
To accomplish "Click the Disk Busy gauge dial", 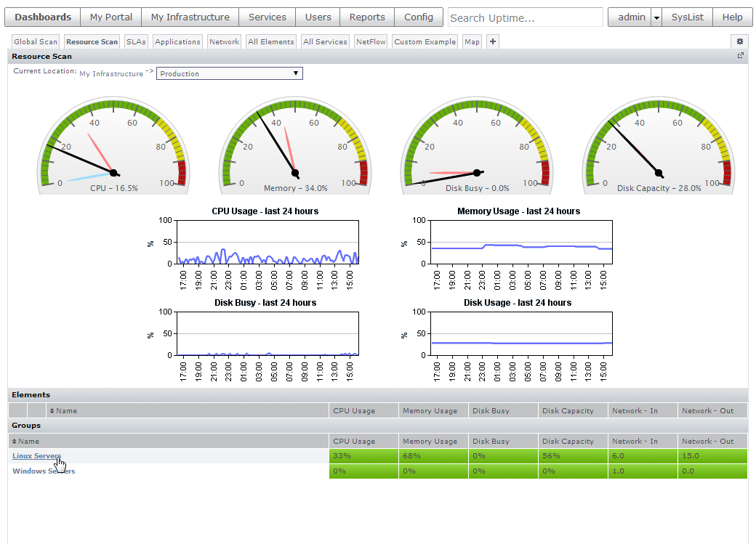I will pyautogui.click(x=477, y=146).
